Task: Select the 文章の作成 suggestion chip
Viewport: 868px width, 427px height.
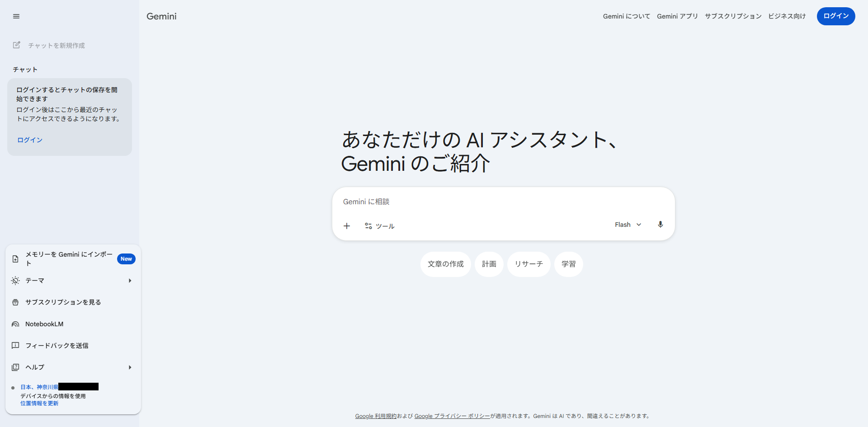Action: coord(446,264)
